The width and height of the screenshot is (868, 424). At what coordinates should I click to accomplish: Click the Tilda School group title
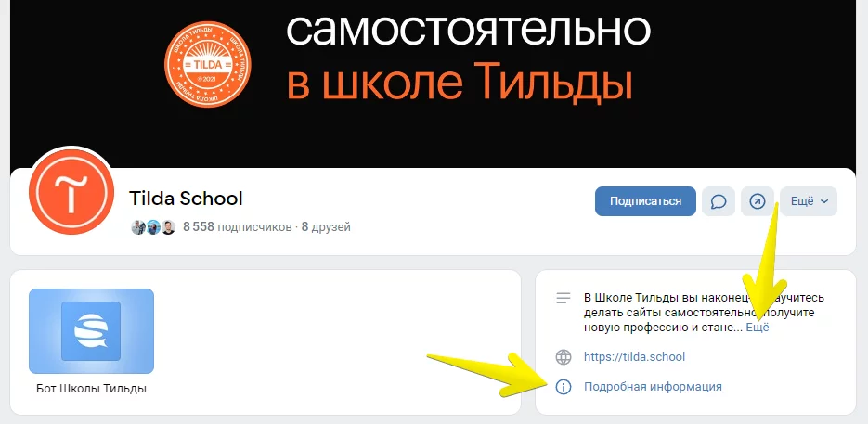click(186, 199)
